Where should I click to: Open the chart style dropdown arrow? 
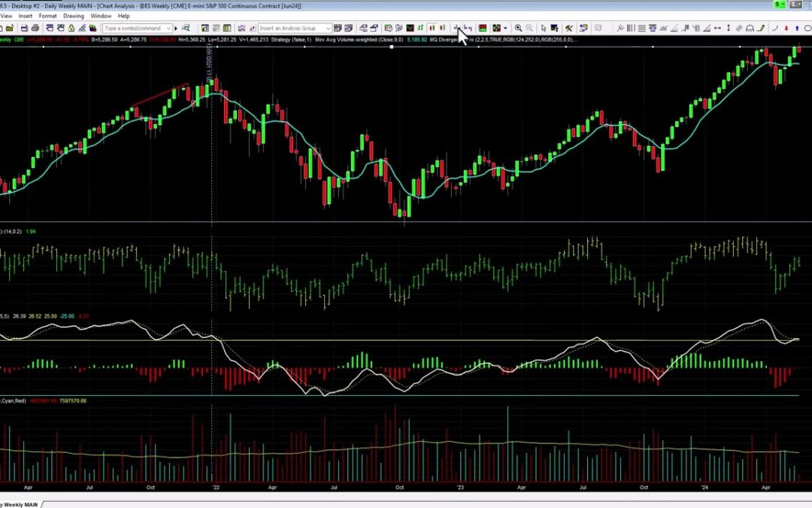tap(504, 28)
